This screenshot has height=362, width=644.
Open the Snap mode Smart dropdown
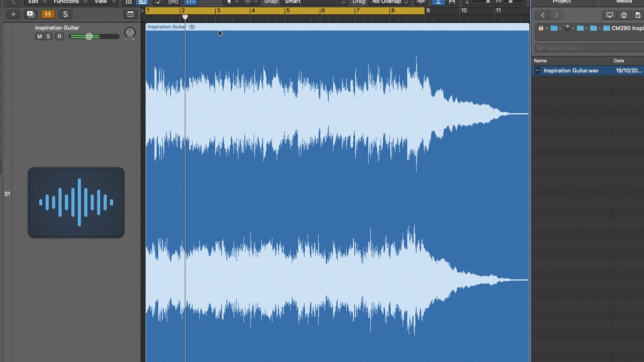pyautogui.click(x=314, y=2)
